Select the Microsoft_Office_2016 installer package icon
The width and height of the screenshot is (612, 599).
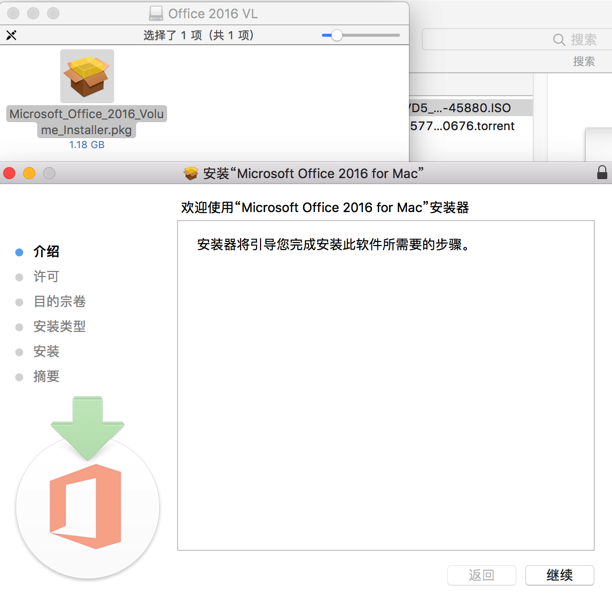87,76
